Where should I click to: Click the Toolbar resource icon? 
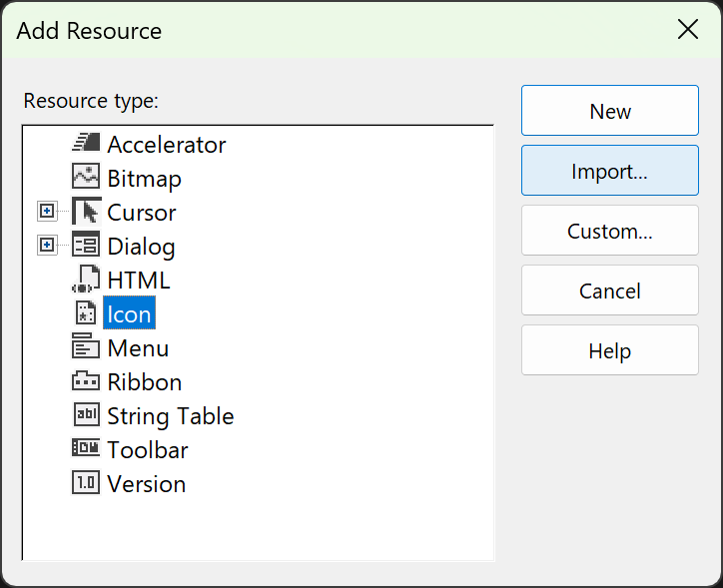(86, 449)
